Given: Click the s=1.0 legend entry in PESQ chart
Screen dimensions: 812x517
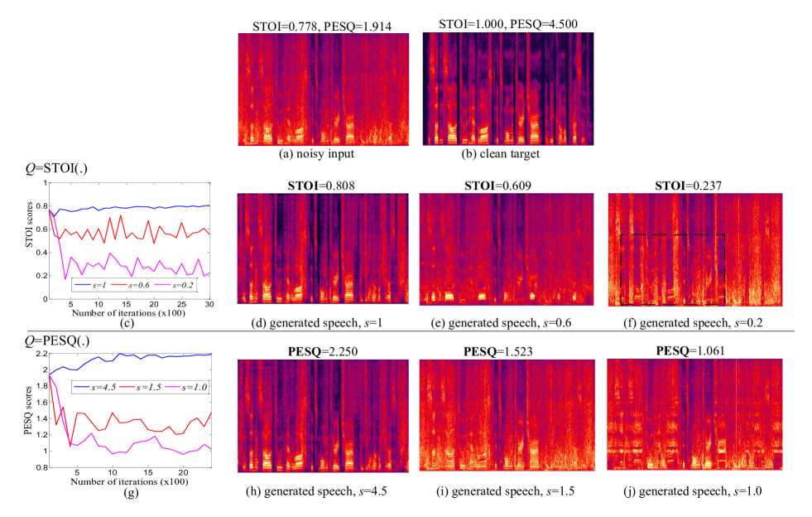Looking at the screenshot, I should coord(186,388).
